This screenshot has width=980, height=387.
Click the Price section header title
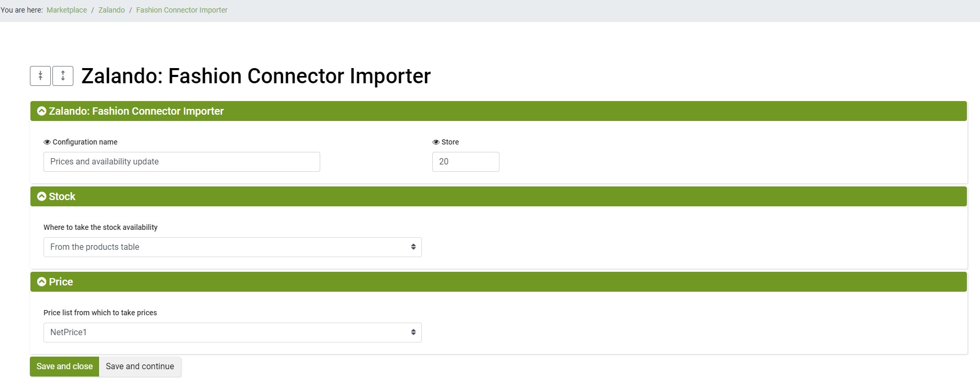(61, 282)
